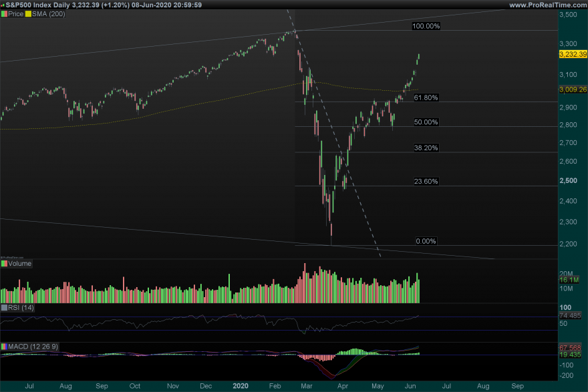The image size is (588, 392).
Task: Select the Price series icon in the legend
Action: click(5, 13)
